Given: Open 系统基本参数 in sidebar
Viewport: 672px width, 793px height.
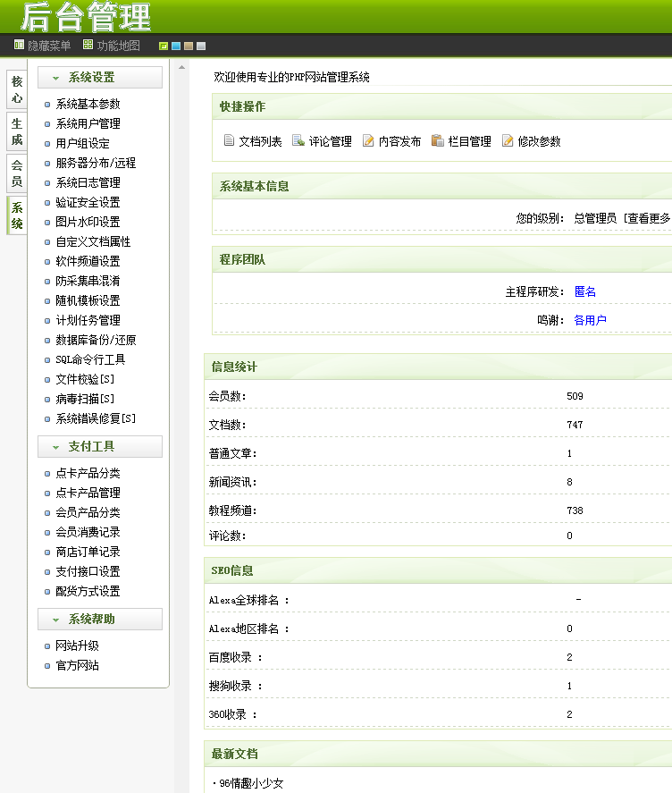Looking at the screenshot, I should point(88,105).
